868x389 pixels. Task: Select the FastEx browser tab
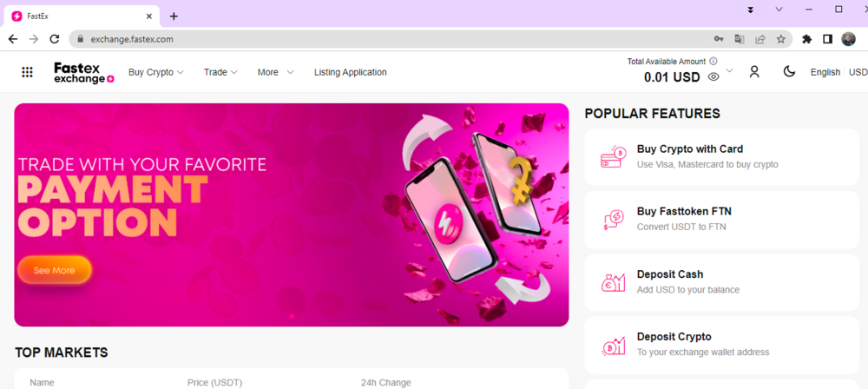[x=82, y=16]
